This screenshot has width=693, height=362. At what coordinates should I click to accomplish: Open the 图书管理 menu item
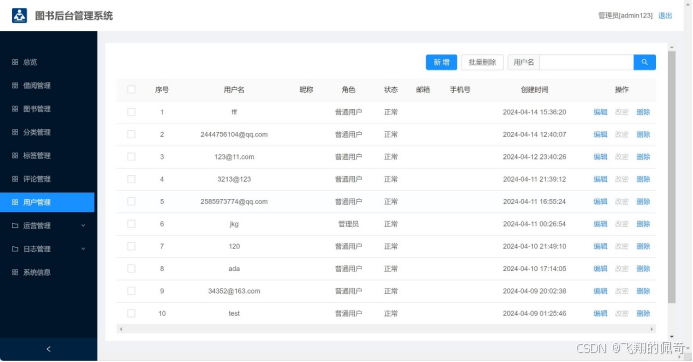[47, 109]
